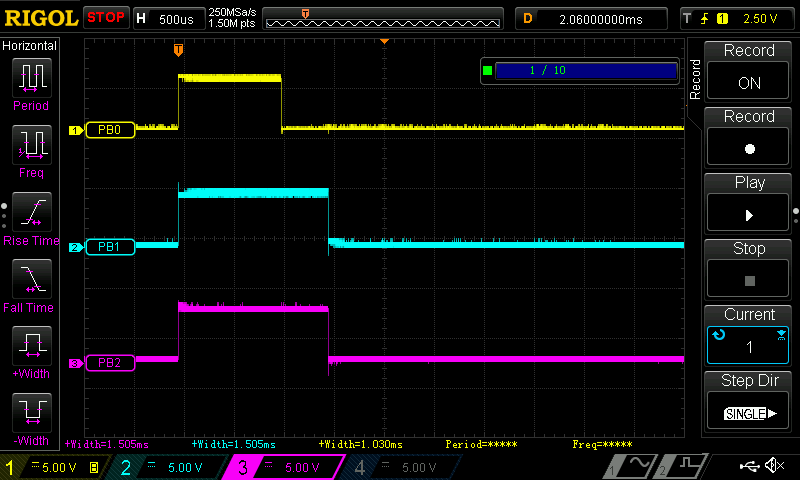This screenshot has height=480, width=800.
Task: Click the record frame progress bar 1 / 10
Action: (586, 70)
